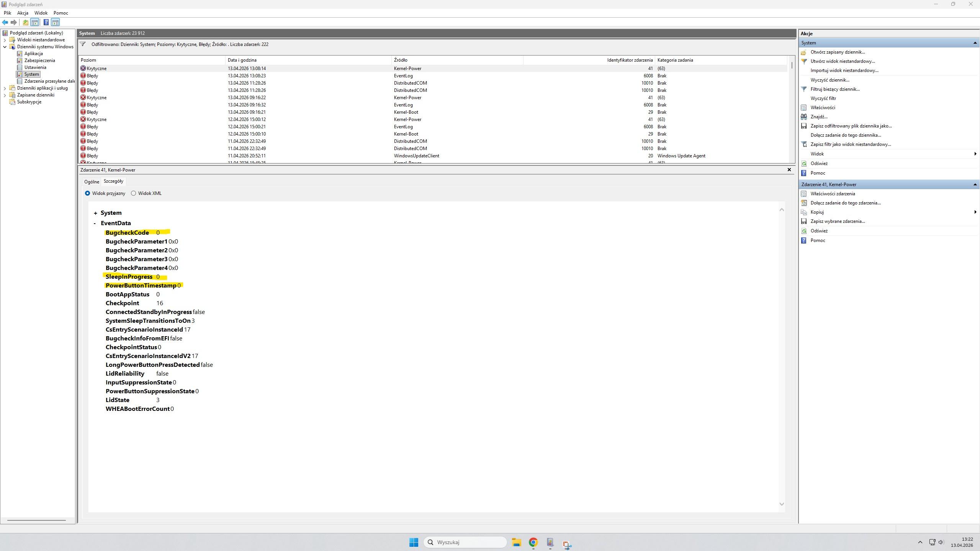
Task: Click 'Wyczyść filtr' action
Action: pyautogui.click(x=823, y=98)
